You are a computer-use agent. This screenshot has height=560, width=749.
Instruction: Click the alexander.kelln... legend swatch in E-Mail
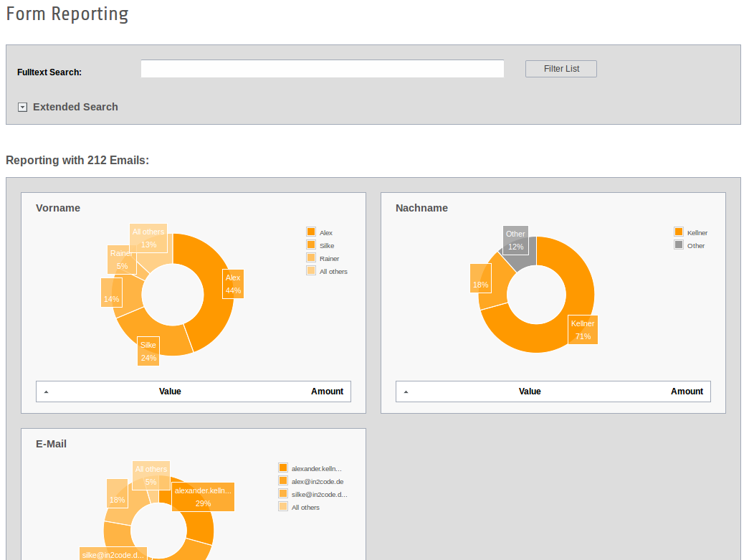(282, 468)
